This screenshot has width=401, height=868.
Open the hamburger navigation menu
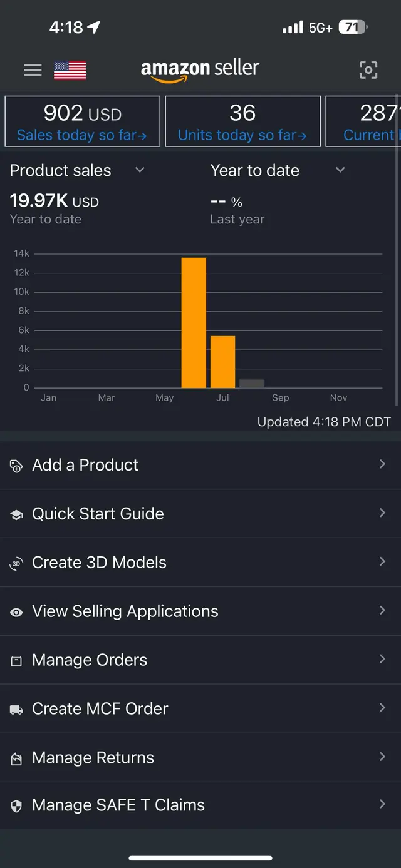(x=33, y=70)
